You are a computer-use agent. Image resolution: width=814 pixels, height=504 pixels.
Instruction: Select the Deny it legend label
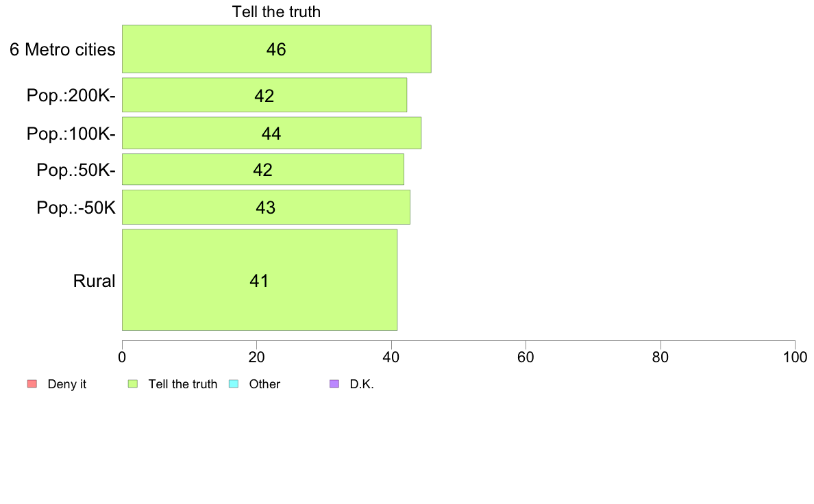(67, 384)
